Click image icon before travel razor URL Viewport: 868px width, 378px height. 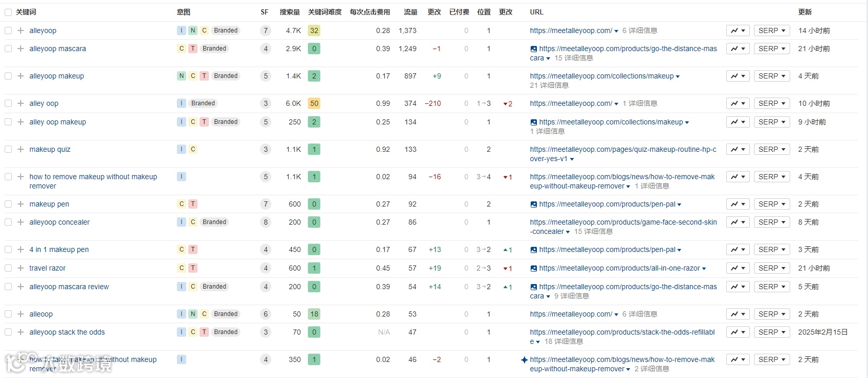point(533,269)
